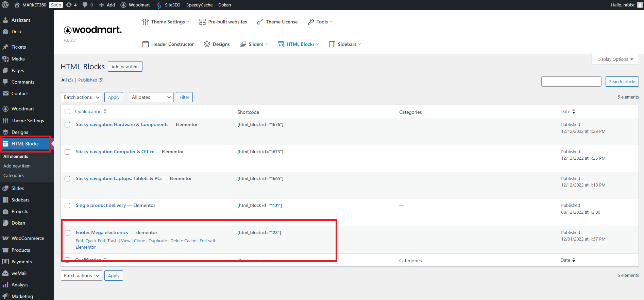
Task: Expand the Theme Settings top menu
Action: pos(166,22)
